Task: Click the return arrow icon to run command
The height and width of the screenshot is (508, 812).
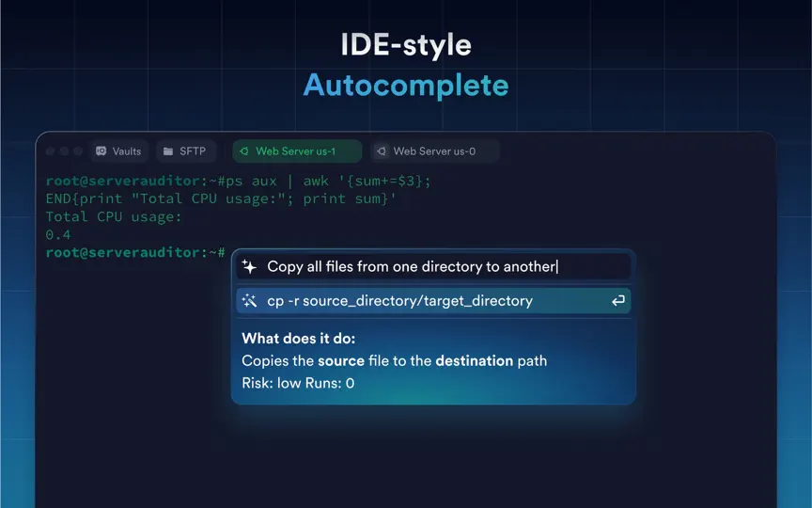Action: pos(617,301)
